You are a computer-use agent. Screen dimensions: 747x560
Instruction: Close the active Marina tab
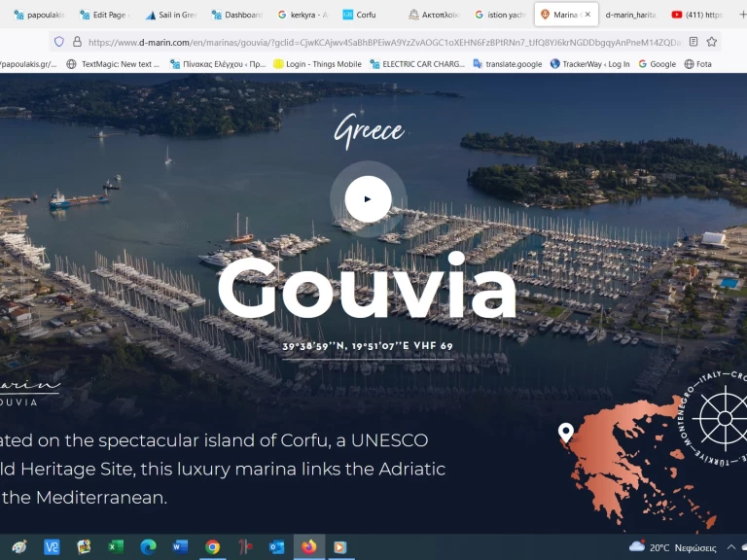coord(587,15)
